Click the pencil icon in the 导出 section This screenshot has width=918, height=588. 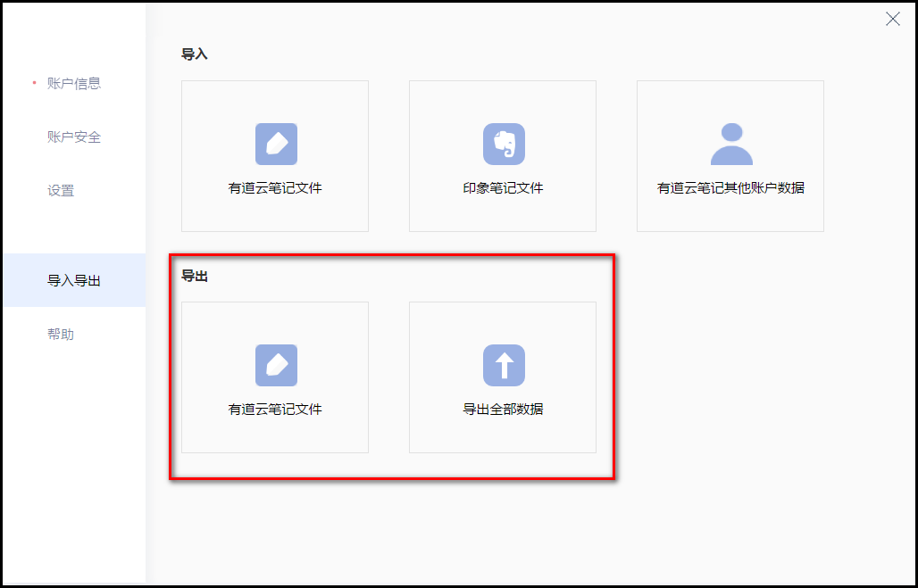(x=276, y=365)
